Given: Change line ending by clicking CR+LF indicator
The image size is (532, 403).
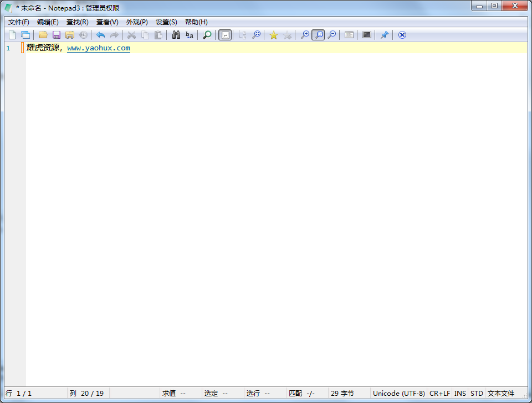Looking at the screenshot, I should click(x=439, y=393).
